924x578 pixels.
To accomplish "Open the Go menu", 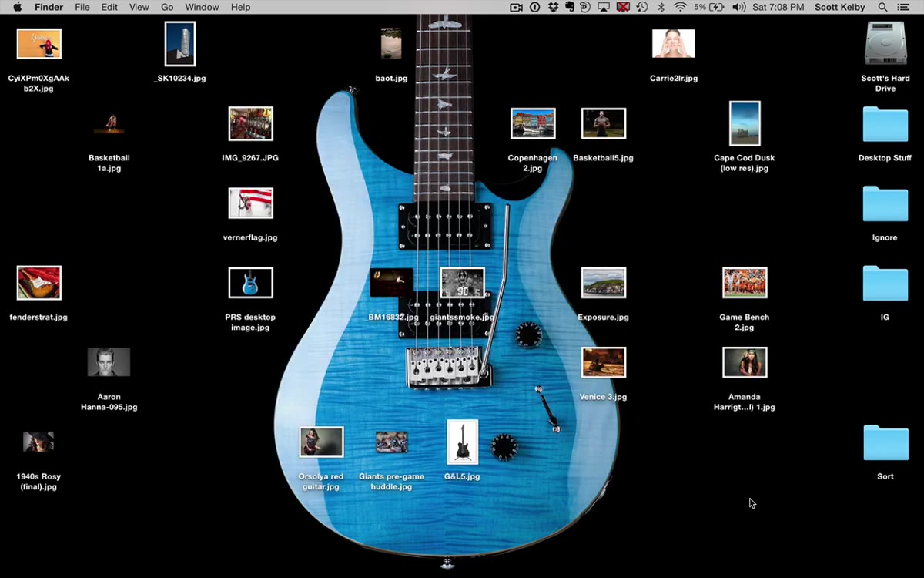I will point(167,7).
